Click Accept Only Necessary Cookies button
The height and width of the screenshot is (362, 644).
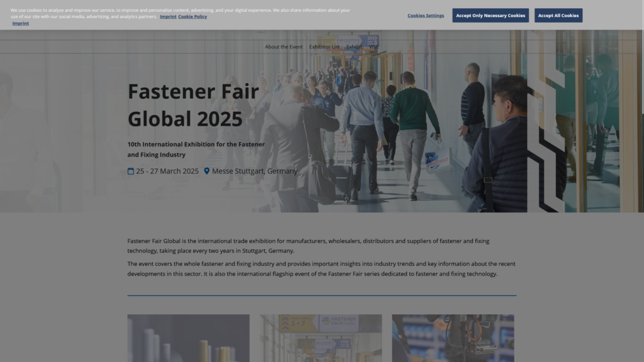tap(491, 16)
